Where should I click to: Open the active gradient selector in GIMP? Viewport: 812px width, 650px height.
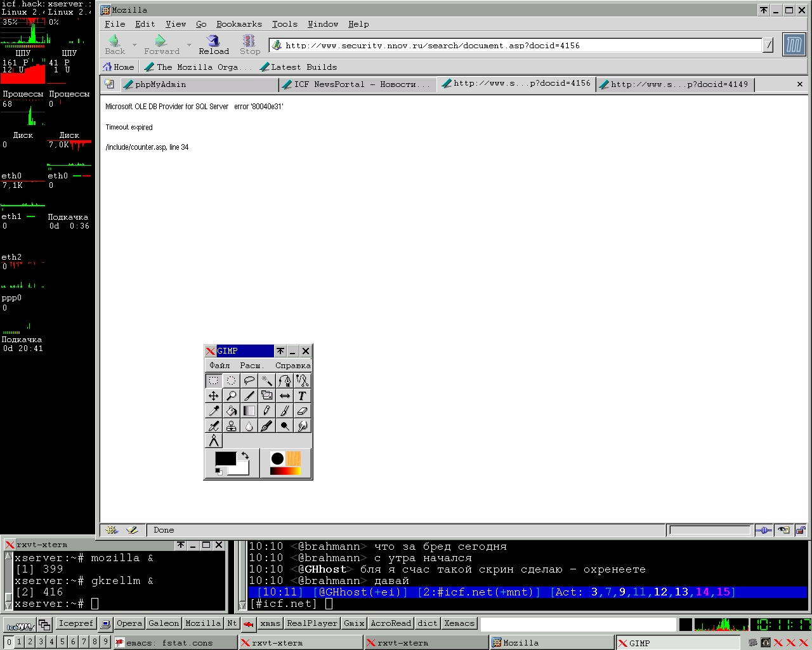[x=285, y=471]
